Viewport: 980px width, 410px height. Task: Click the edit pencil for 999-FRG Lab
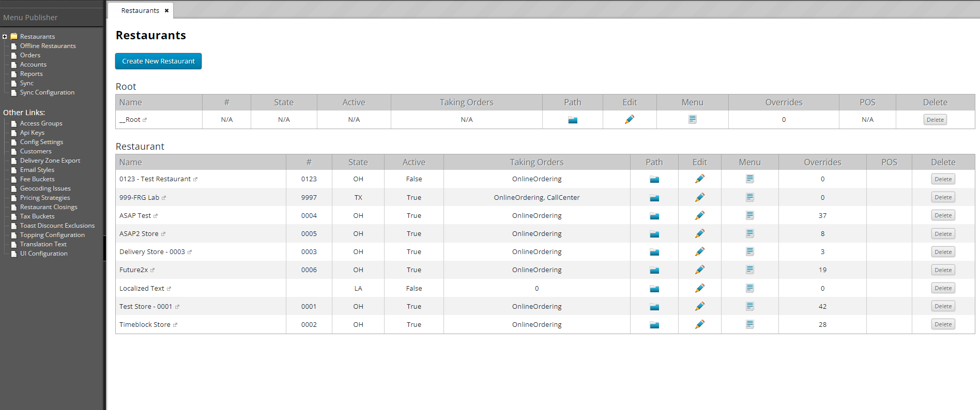coord(700,197)
